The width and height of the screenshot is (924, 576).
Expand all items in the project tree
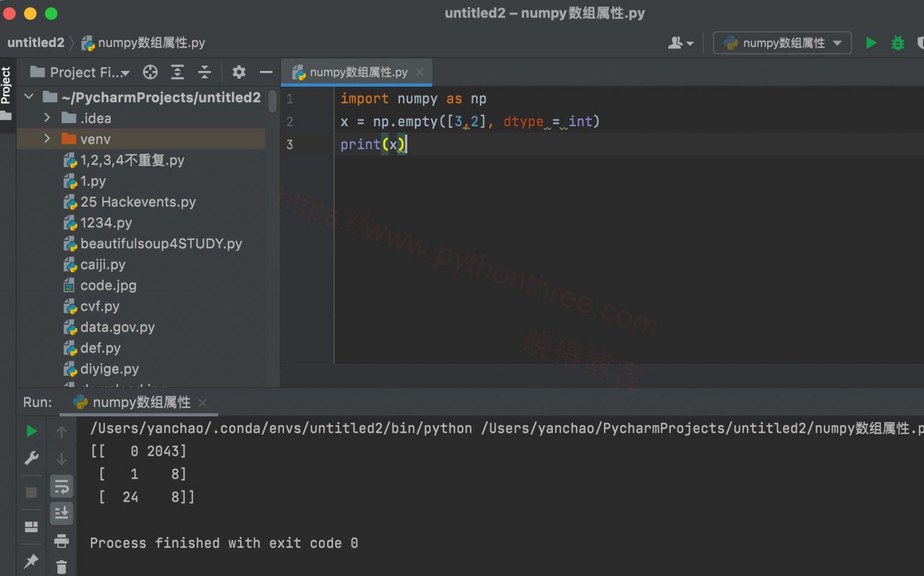177,73
